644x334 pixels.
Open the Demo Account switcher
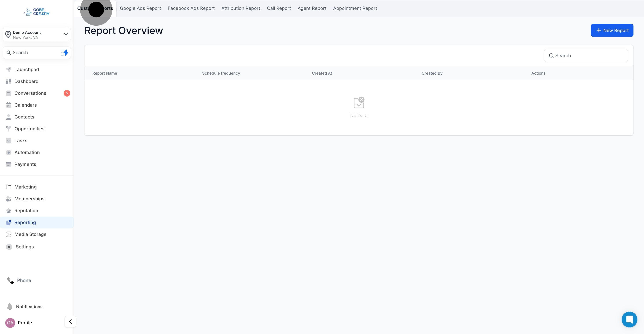36,34
